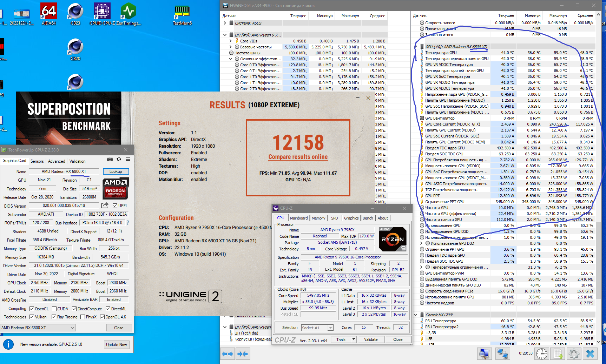Click the blue info icon beside the GPU-Z update notice
Screen dimensions: 606x364
(x=8, y=344)
